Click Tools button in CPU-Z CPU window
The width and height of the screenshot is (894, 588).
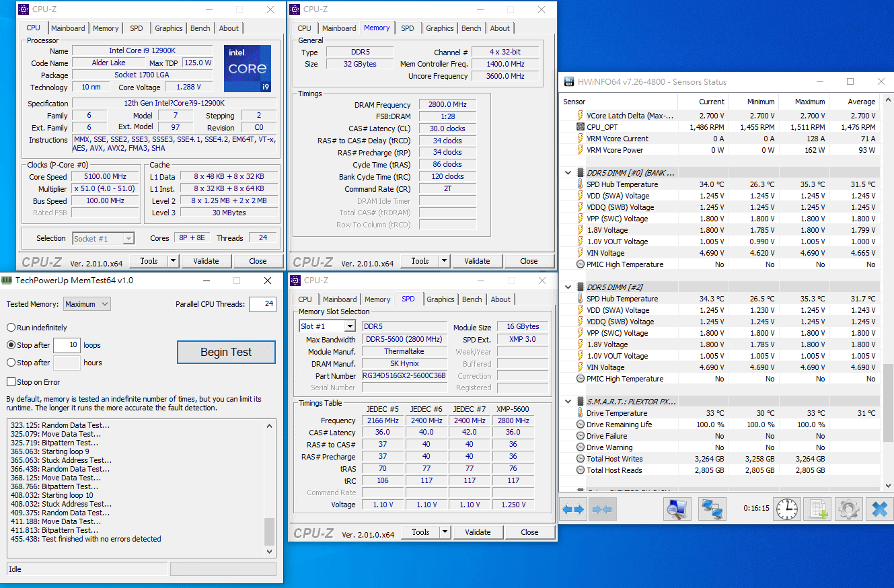(x=149, y=261)
